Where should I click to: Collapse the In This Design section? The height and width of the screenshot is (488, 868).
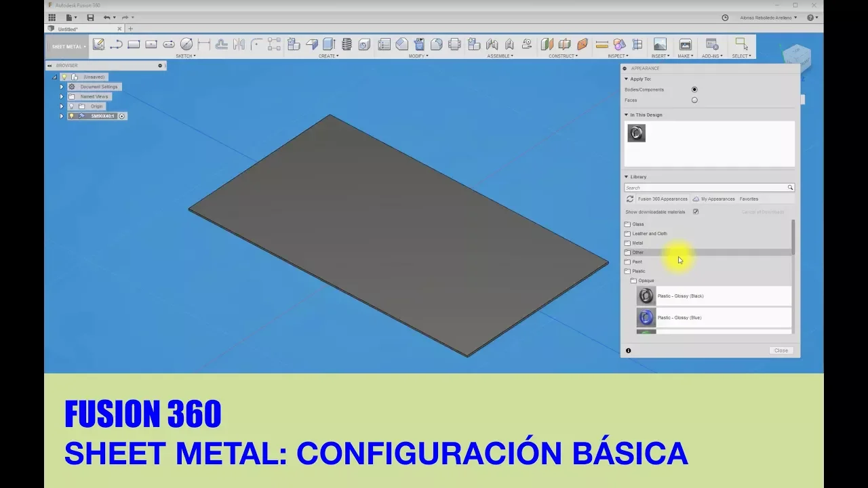click(x=627, y=115)
